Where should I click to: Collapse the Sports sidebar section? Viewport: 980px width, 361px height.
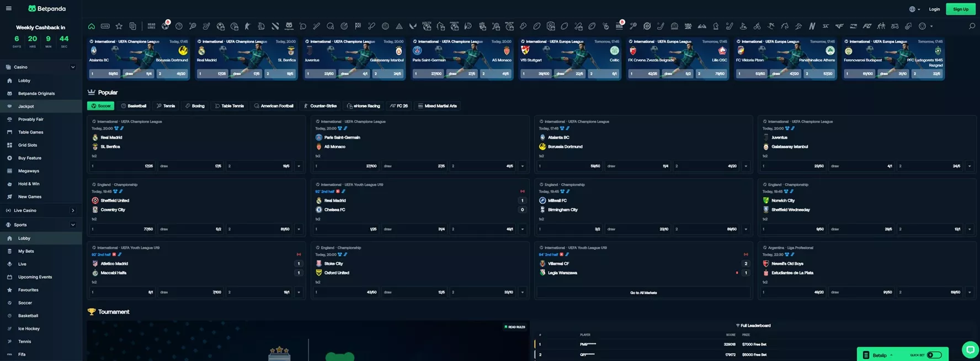[73, 225]
